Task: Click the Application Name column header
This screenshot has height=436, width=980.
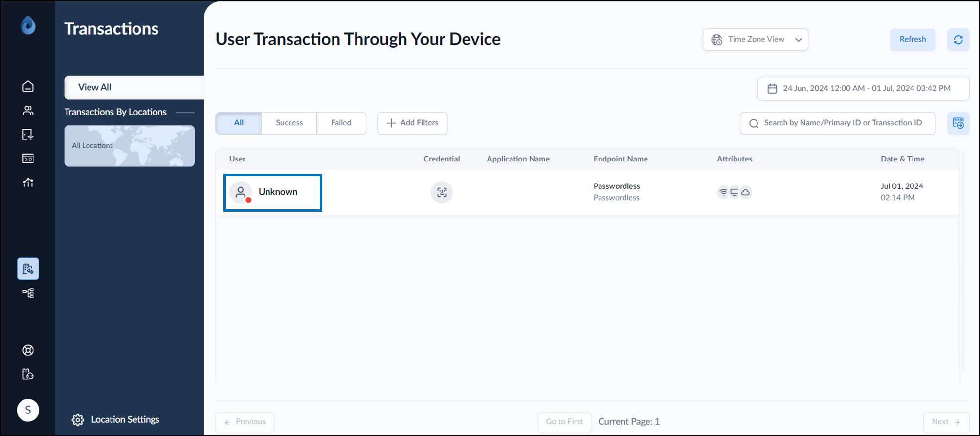Action: [x=518, y=159]
